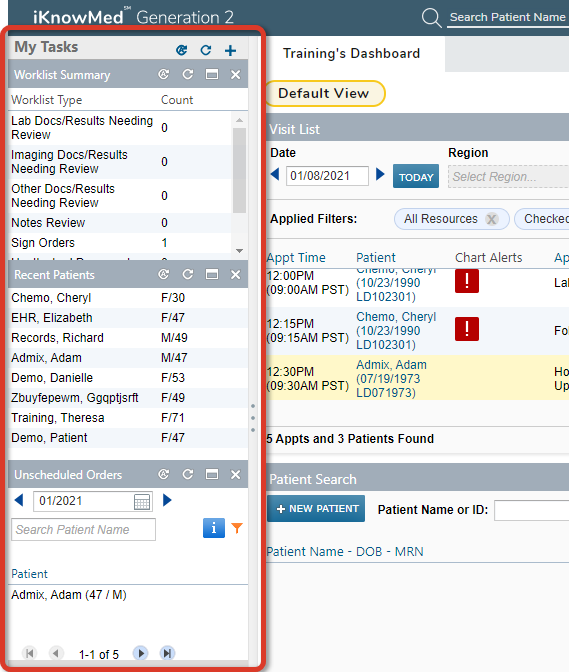
Task: Go to next day in Visit List
Action: (380, 174)
